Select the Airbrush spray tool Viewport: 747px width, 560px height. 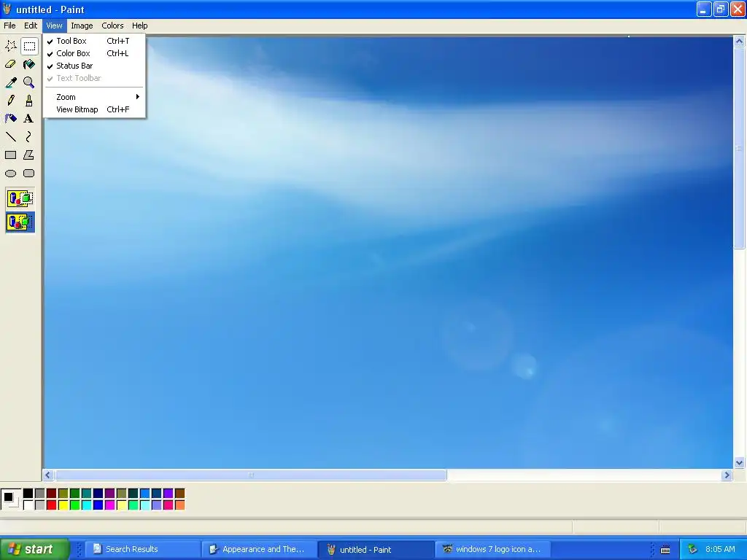(x=10, y=119)
